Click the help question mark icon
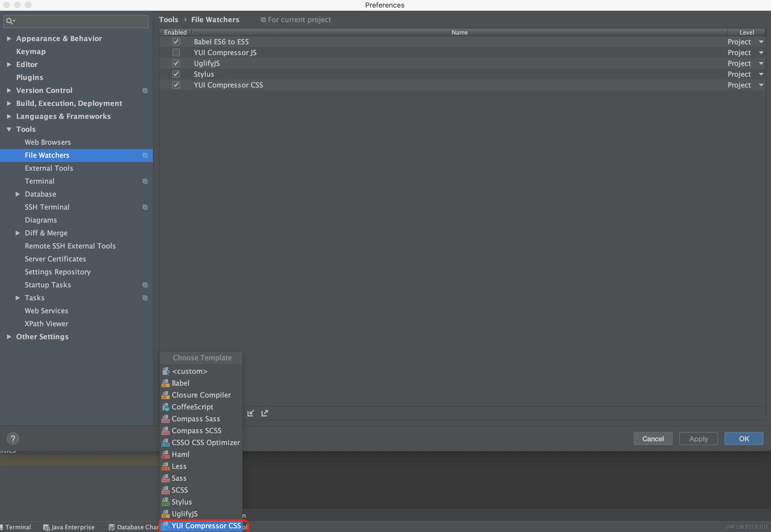This screenshot has height=532, width=771. point(13,439)
